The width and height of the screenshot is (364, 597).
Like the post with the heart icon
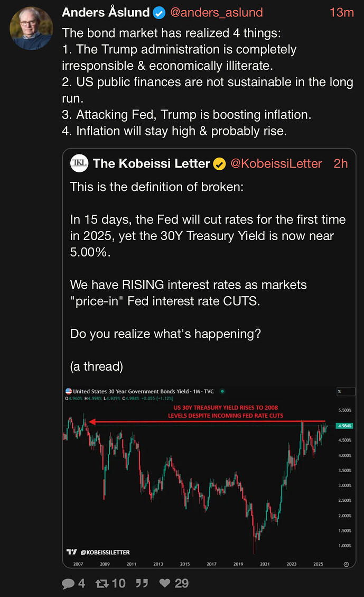click(165, 583)
